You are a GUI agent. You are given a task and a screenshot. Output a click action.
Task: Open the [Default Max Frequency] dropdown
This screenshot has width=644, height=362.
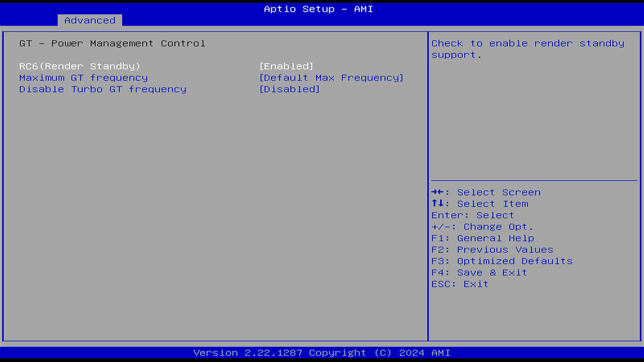[x=331, y=78]
